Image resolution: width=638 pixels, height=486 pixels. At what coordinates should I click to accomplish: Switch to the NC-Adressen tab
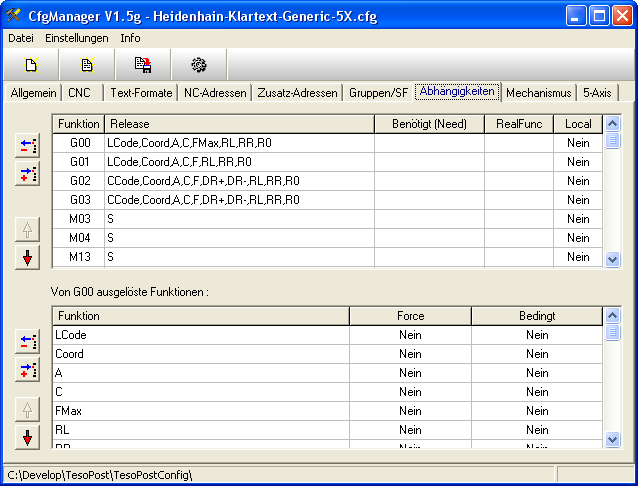[214, 93]
